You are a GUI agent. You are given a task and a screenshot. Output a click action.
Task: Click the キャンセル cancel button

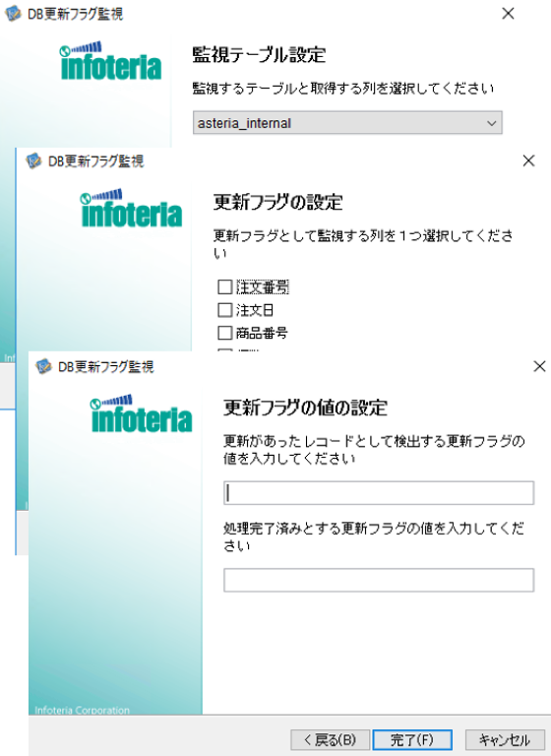(x=504, y=739)
